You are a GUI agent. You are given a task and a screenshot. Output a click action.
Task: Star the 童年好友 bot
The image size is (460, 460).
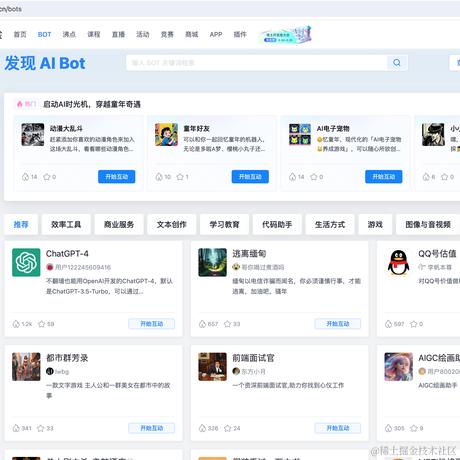tap(180, 177)
